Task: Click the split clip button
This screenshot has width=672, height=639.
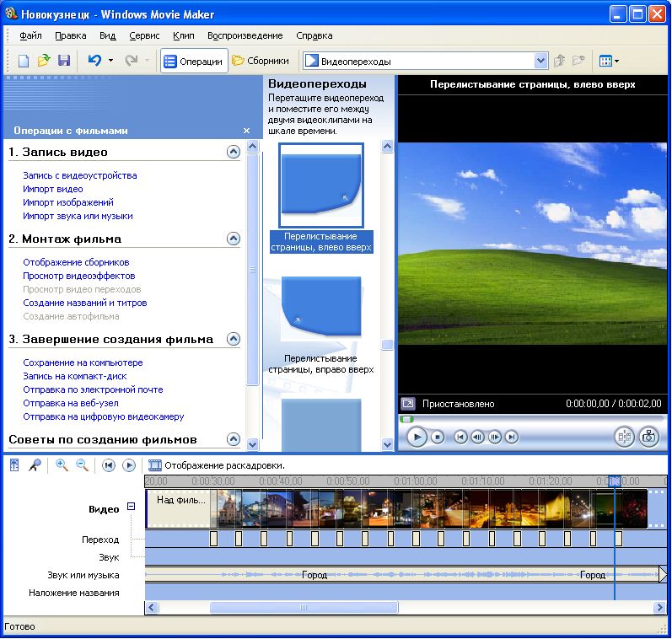Action: click(x=625, y=437)
